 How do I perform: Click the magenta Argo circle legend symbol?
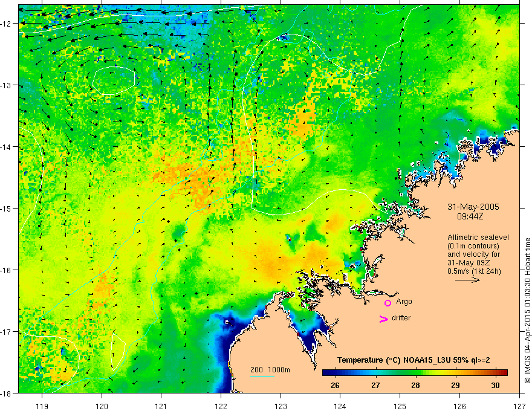coord(388,303)
